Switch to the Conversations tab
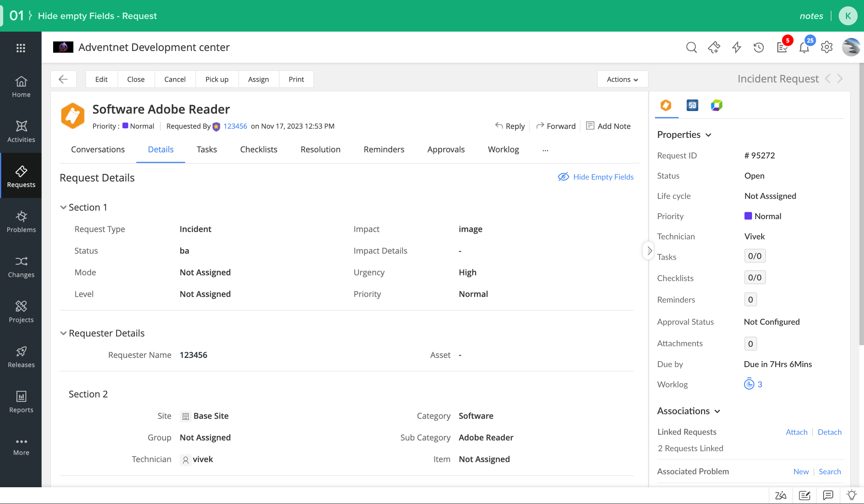Image resolution: width=864 pixels, height=504 pixels. [98, 149]
